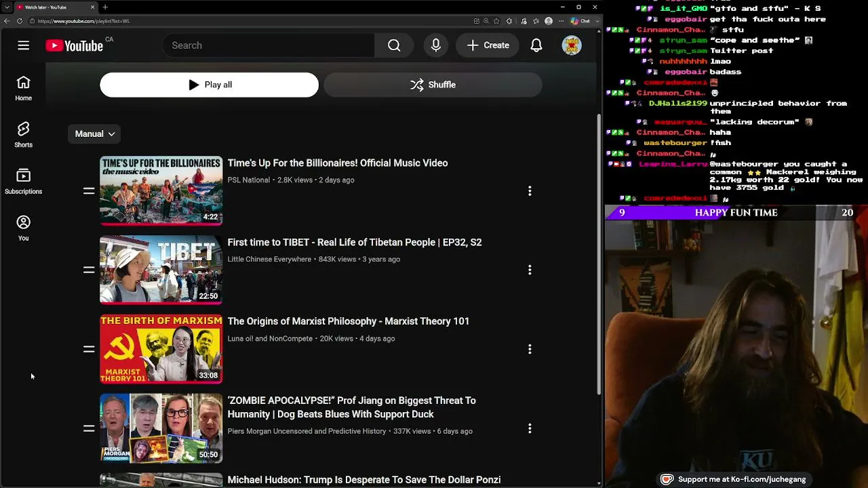
Task: Reload the page with the refresh icon
Action: tap(19, 21)
